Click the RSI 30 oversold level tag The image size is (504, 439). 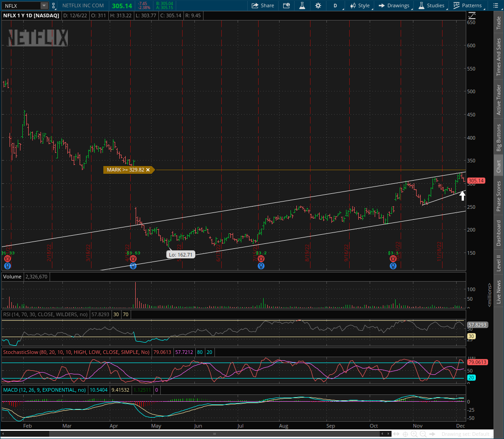[471, 336]
